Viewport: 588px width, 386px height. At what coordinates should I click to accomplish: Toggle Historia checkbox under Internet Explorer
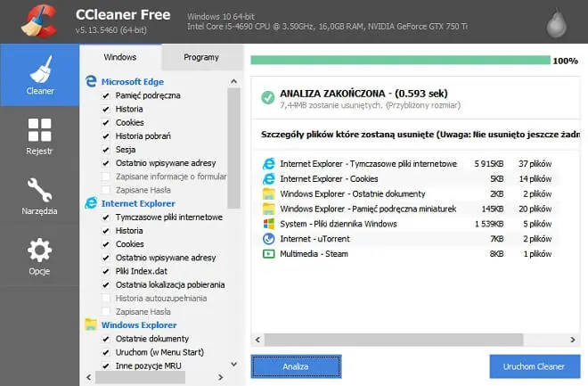tap(106, 231)
